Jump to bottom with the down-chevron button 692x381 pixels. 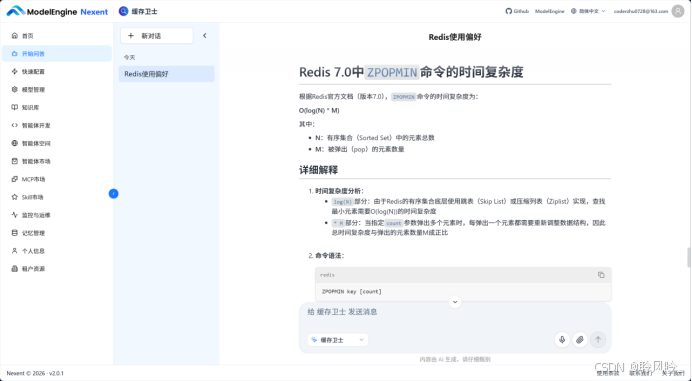(x=455, y=302)
